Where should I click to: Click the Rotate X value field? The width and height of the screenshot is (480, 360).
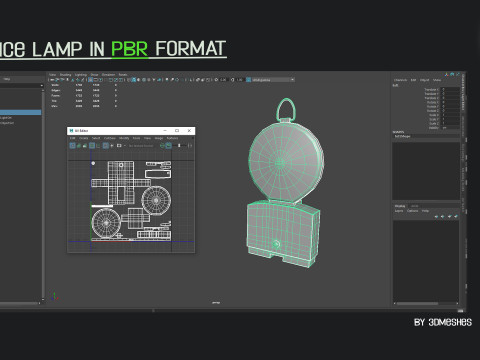tap(450, 102)
